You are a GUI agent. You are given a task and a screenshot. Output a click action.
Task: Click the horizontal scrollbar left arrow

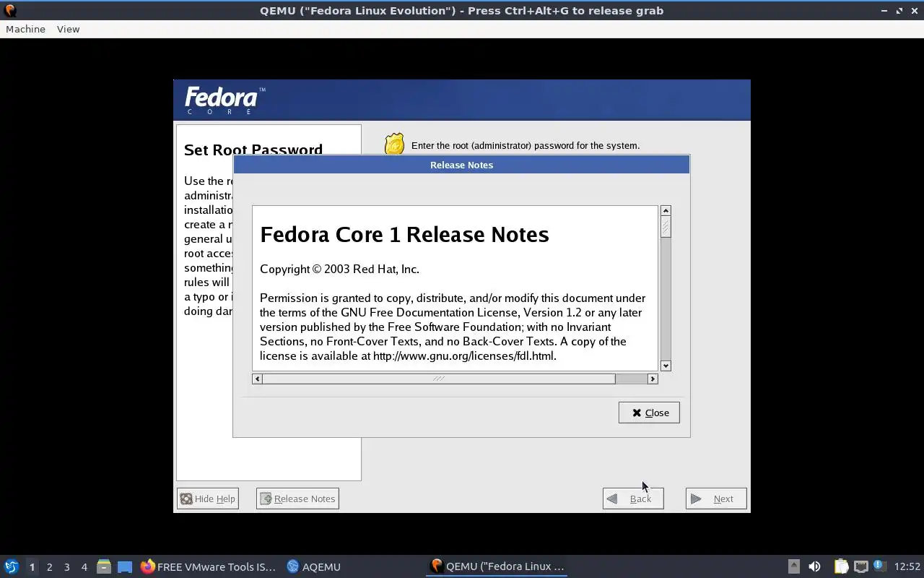(257, 379)
